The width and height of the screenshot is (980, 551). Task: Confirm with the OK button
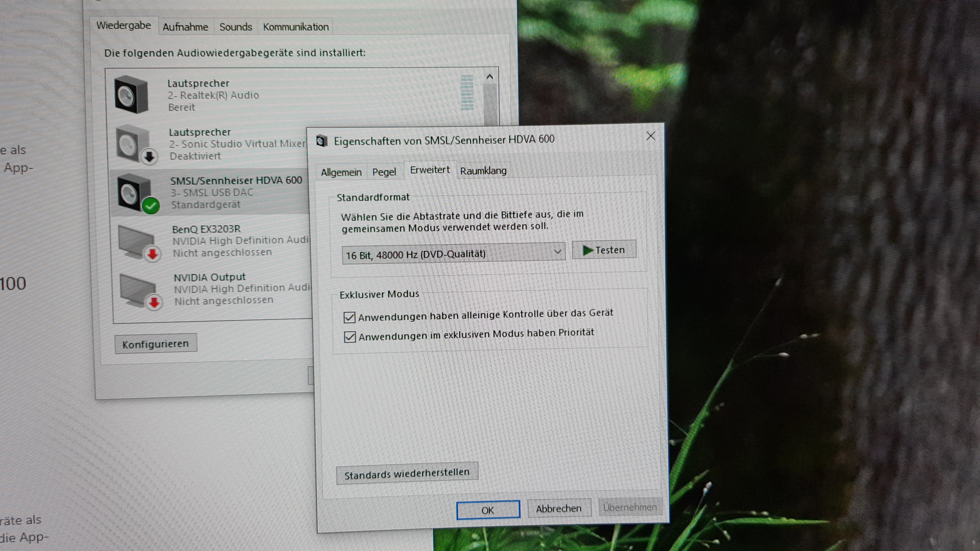488,510
